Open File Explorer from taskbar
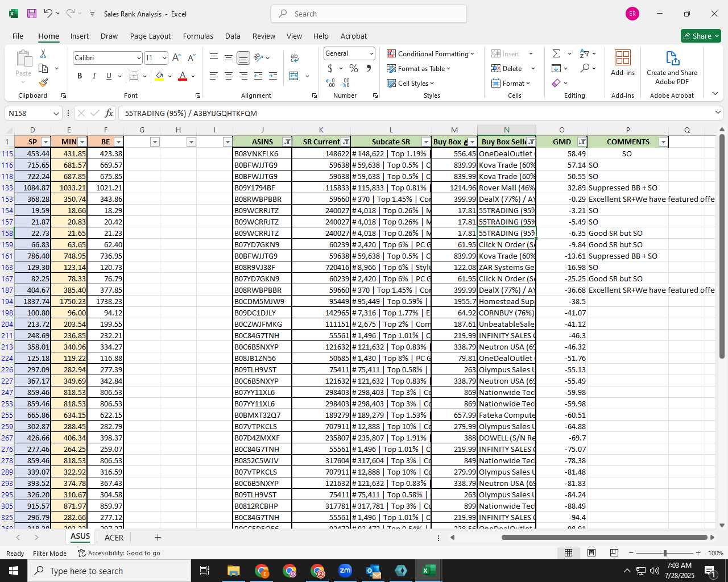The image size is (728, 582). 234,571
